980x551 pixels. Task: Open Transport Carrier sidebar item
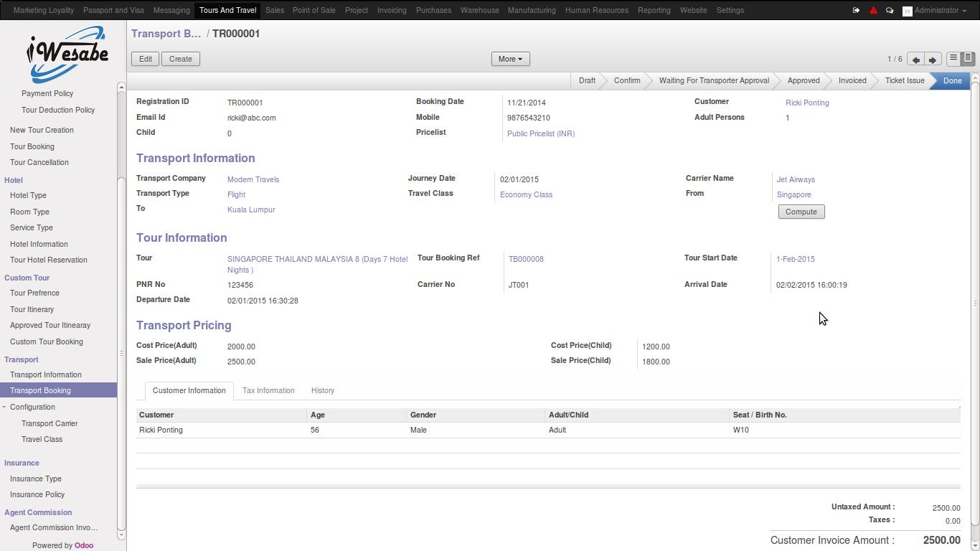[50, 423]
